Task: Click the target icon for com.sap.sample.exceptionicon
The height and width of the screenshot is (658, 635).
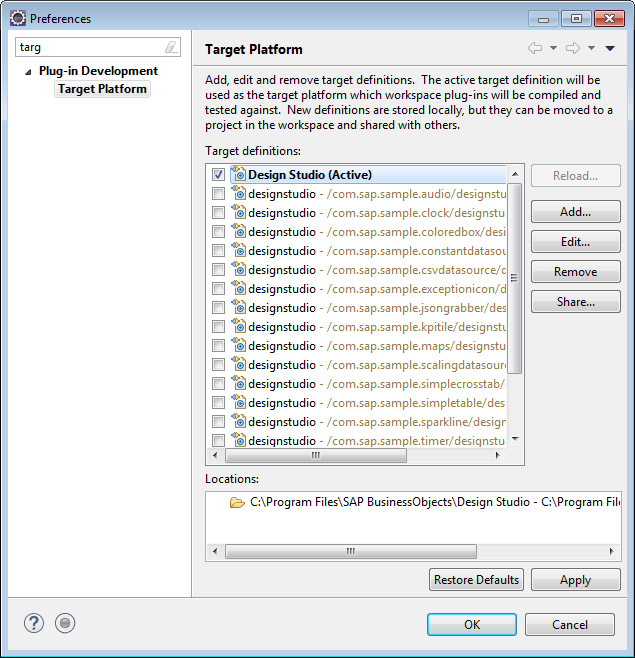Action: (x=238, y=288)
